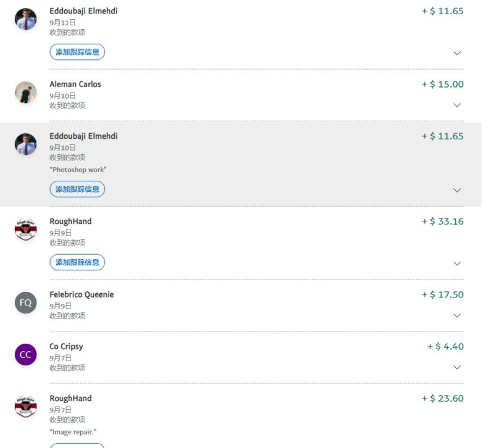
Task: Click the purple CC initials avatar
Action: (x=25, y=355)
